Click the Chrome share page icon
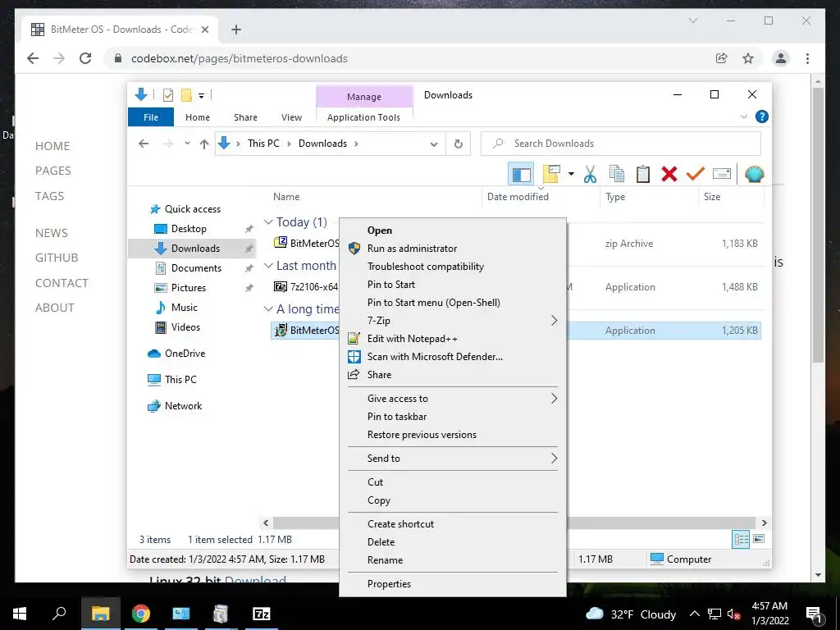The image size is (840, 630). [722, 58]
